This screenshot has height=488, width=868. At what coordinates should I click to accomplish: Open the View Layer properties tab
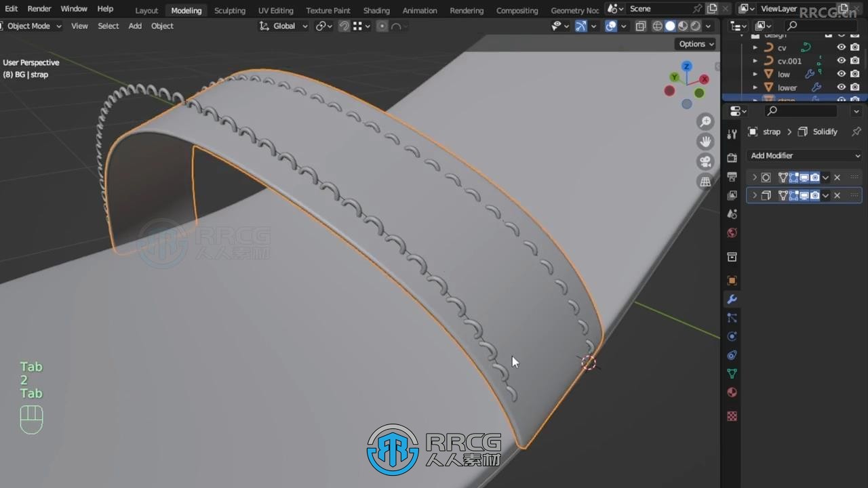(732, 195)
